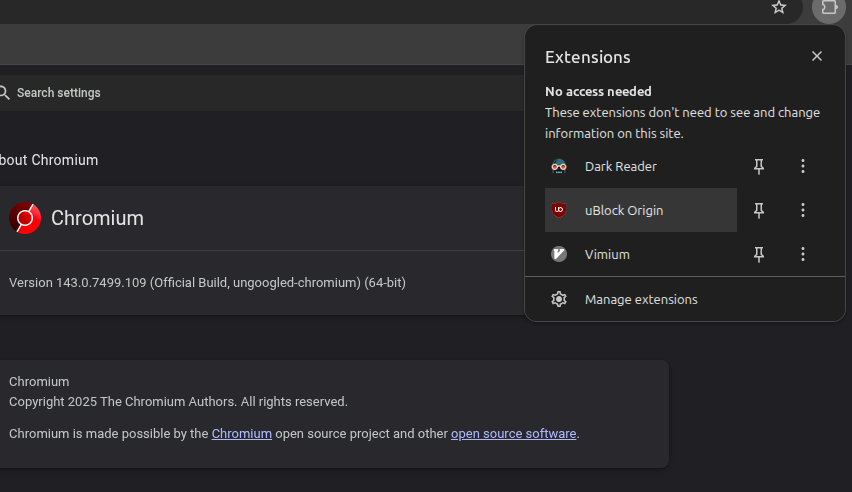The height and width of the screenshot is (492, 852).
Task: Pin Dark Reader to the toolbar
Action: (x=759, y=166)
